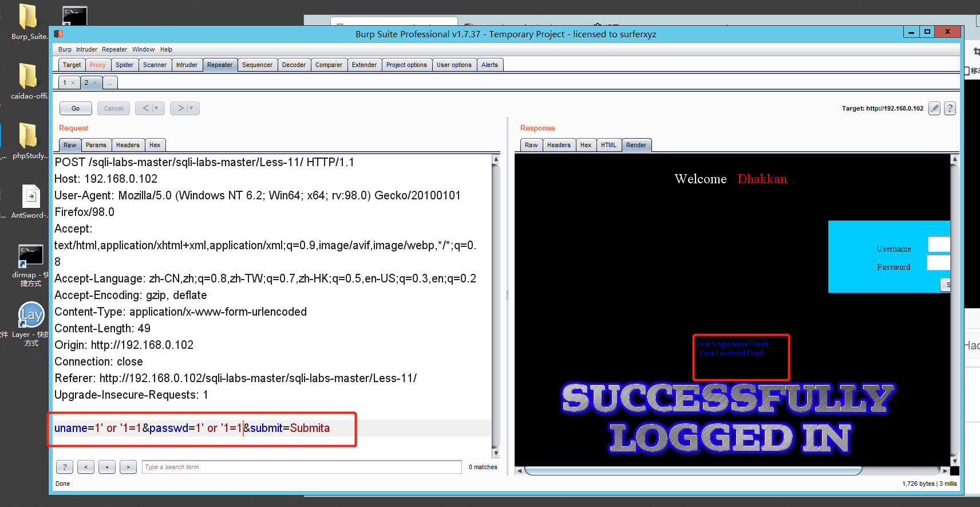The height and width of the screenshot is (507, 980).
Task: Expand the forward history dropdown arrow
Action: [x=192, y=108]
